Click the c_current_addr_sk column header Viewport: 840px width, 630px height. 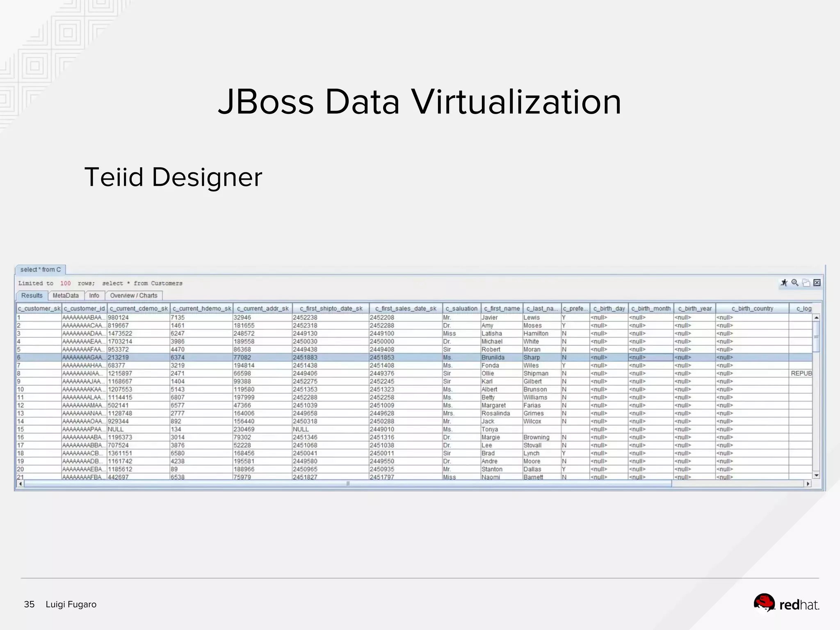263,308
